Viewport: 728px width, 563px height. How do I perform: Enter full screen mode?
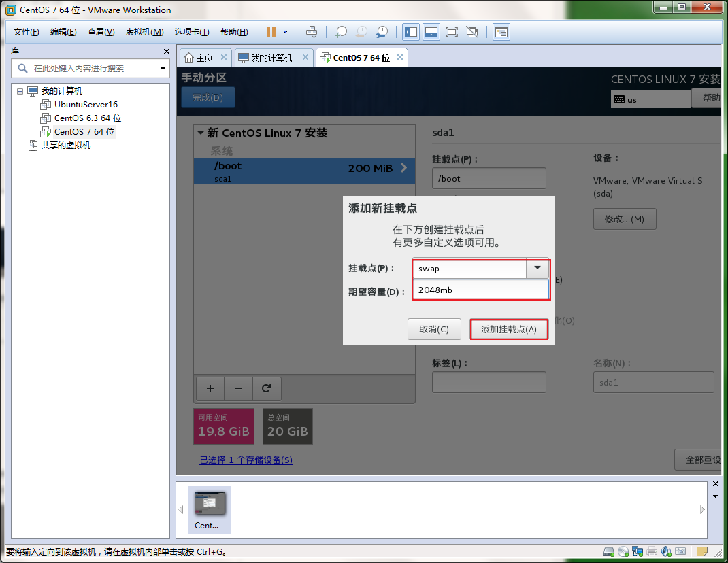point(451,32)
